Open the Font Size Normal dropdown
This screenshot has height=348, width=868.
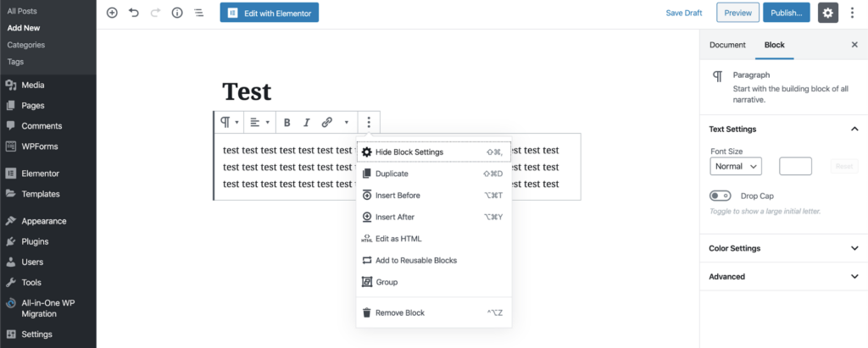(x=736, y=166)
